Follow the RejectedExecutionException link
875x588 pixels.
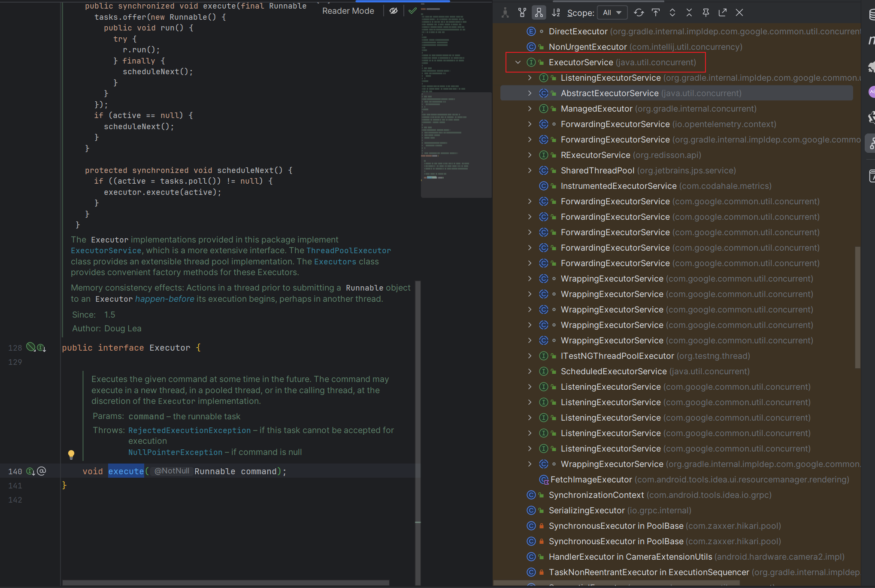coord(189,430)
